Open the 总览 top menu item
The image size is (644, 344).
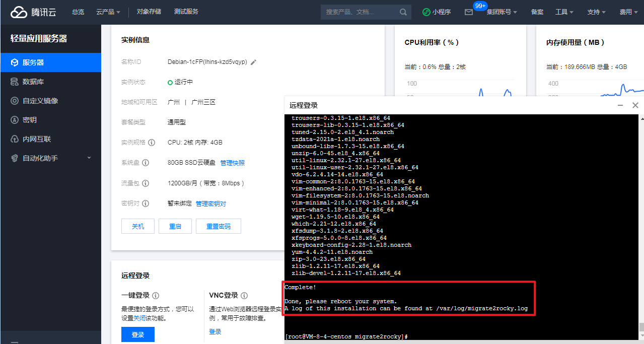point(78,12)
